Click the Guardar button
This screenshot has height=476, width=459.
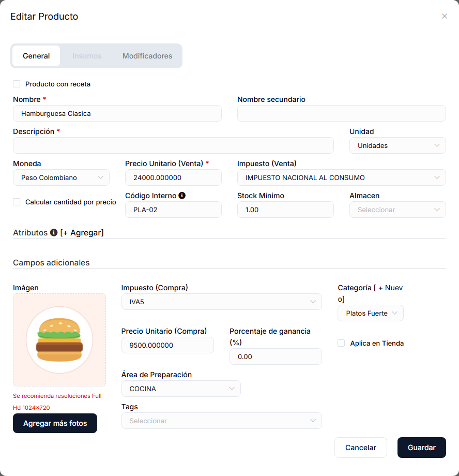422,448
